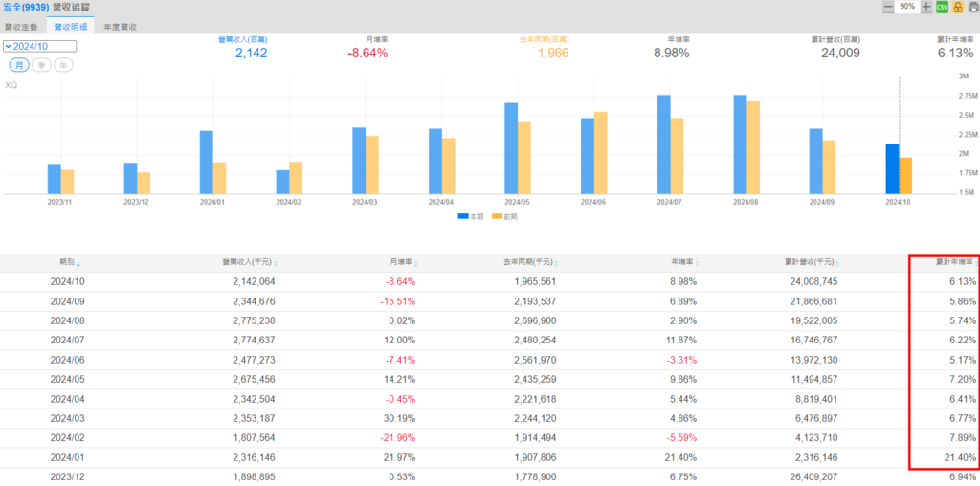The image size is (980, 486).
Task: Click yearly growth value 11.87%
Action: [682, 341]
